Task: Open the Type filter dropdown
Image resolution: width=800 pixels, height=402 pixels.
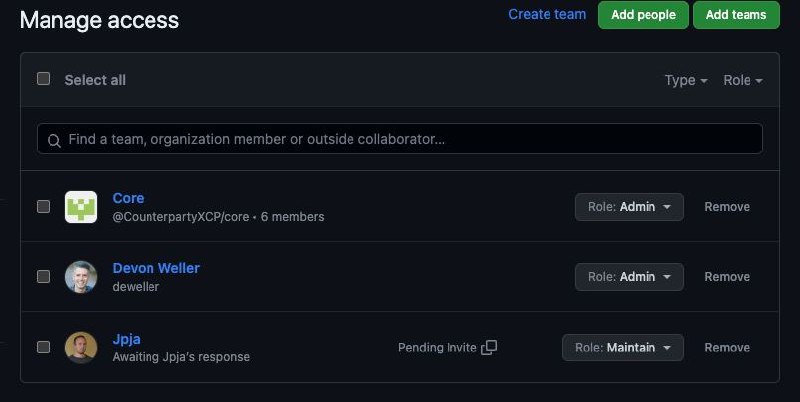Action: (x=686, y=80)
